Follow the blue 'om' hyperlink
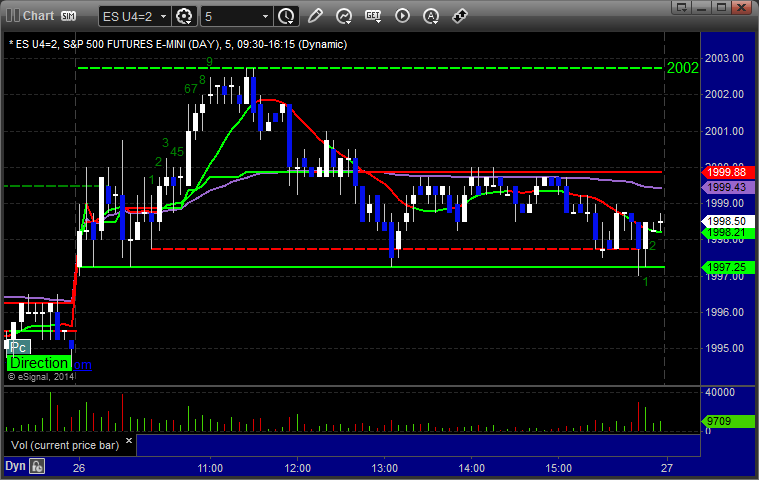The image size is (759, 480). coord(82,365)
